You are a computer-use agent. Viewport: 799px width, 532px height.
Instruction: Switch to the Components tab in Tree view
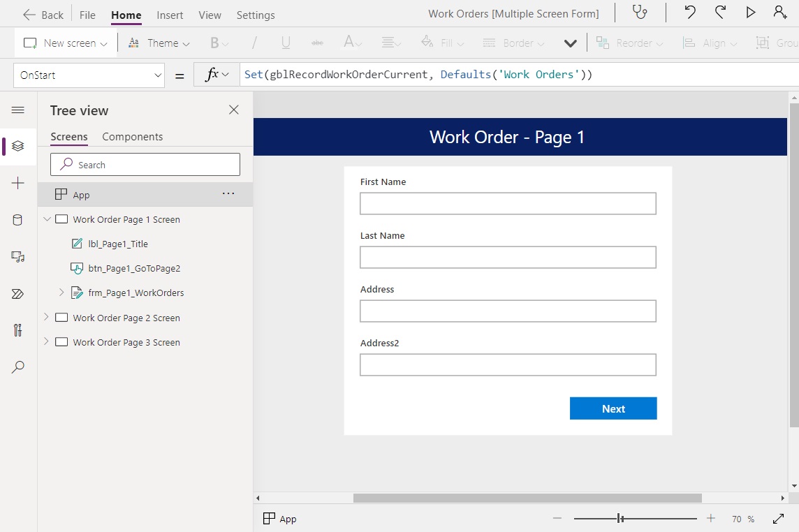[x=132, y=137]
